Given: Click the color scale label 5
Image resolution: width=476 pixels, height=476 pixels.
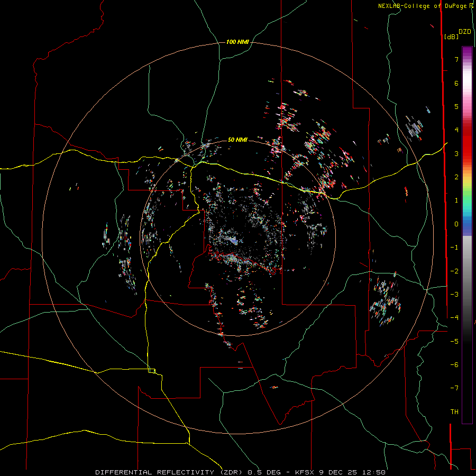Looking at the screenshot, I should [456, 106].
